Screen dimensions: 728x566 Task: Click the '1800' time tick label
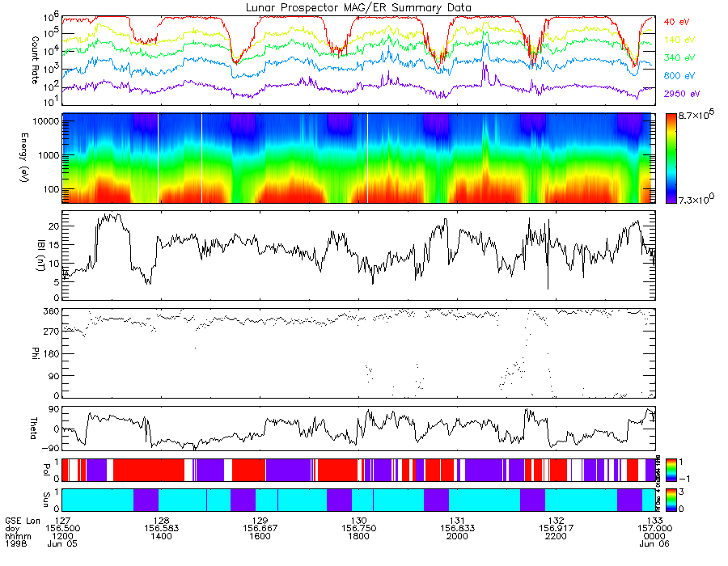point(359,536)
